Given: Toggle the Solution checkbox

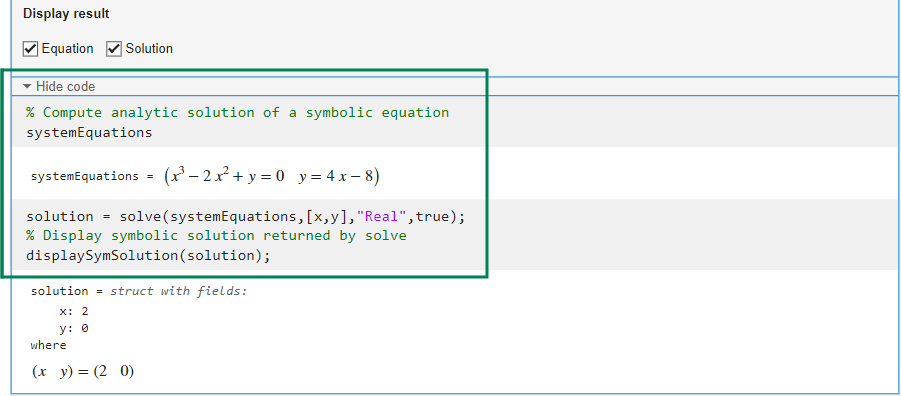Looking at the screenshot, I should [114, 49].
